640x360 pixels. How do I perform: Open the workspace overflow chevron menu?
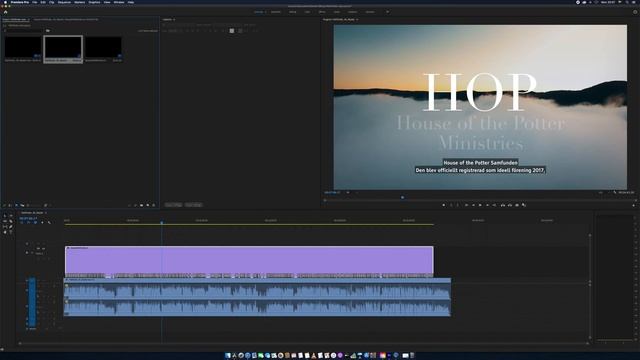coord(387,12)
